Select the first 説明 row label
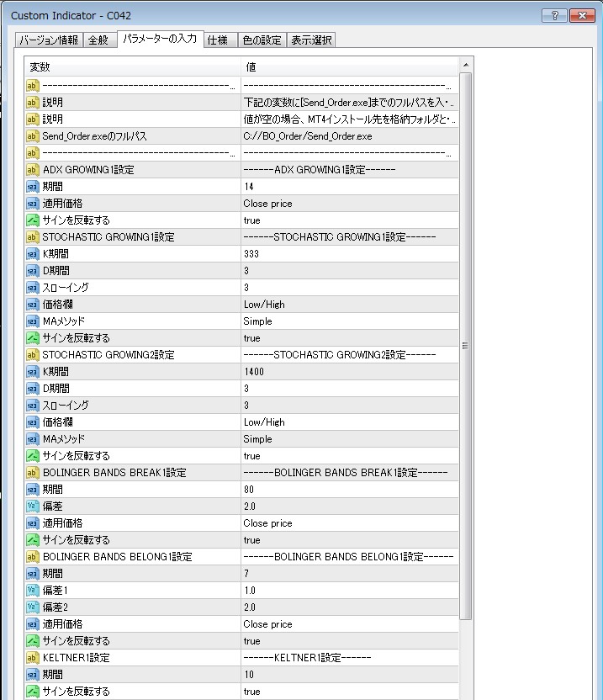Screen dimensions: 603x700 pos(53,103)
